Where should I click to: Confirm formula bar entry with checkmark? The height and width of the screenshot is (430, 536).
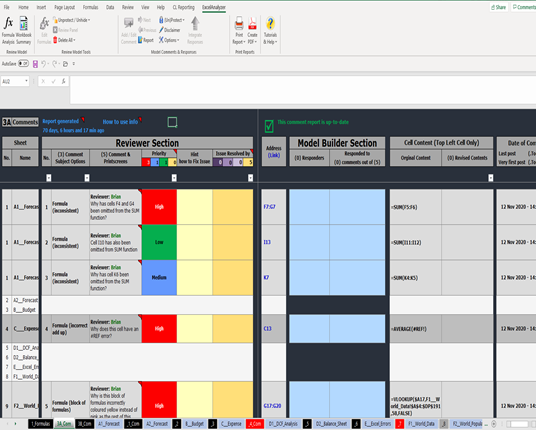[53, 81]
